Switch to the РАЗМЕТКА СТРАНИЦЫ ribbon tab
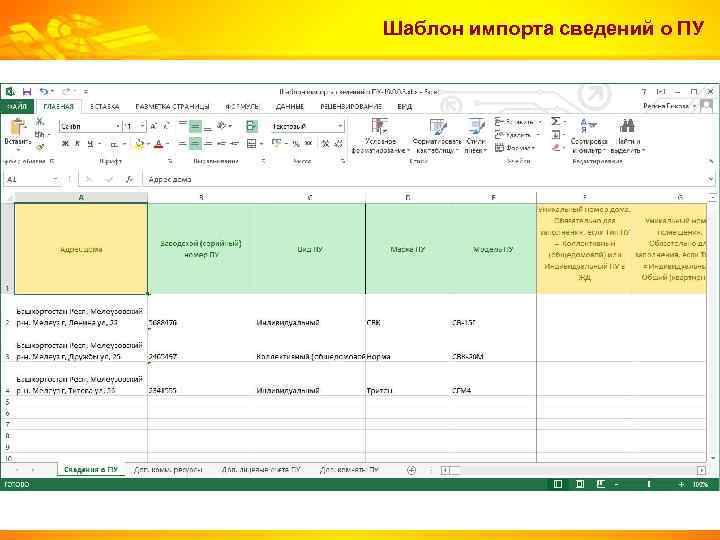This screenshot has width=720, height=540. (x=173, y=107)
